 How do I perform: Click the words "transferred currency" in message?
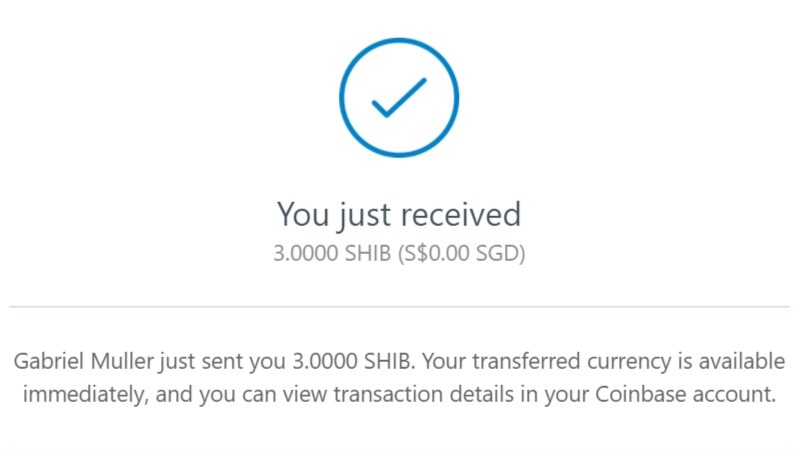(x=572, y=361)
